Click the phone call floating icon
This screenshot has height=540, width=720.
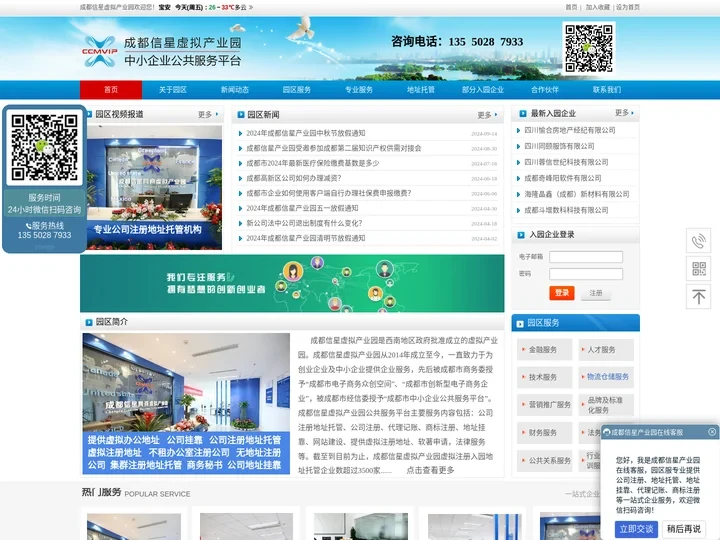point(698,240)
